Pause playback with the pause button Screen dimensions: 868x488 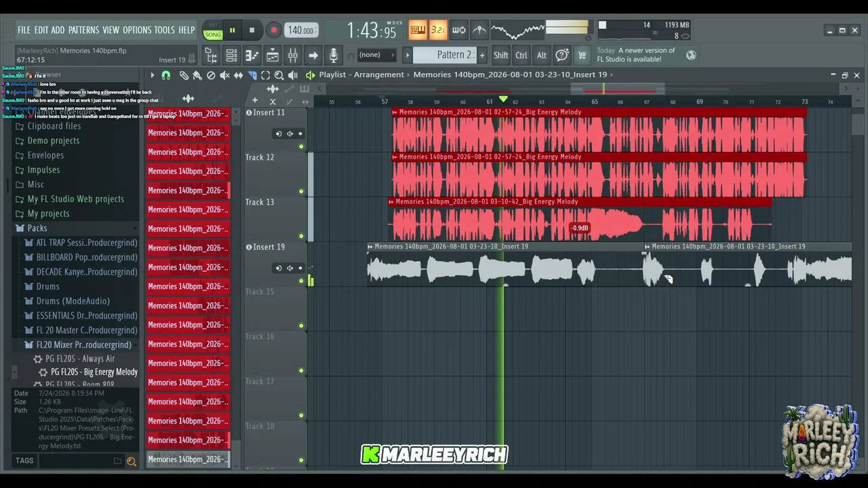pos(232,30)
